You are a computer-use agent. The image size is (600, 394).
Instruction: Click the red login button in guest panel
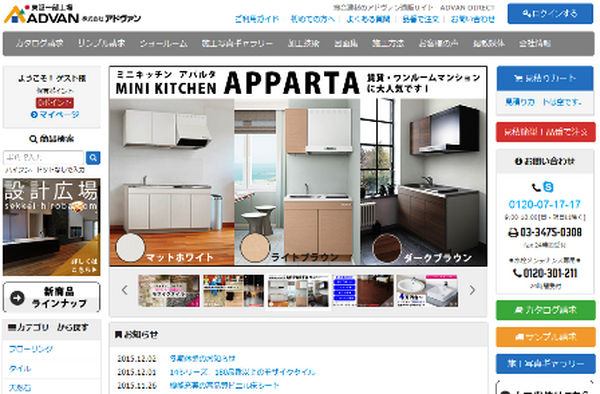pos(55,103)
